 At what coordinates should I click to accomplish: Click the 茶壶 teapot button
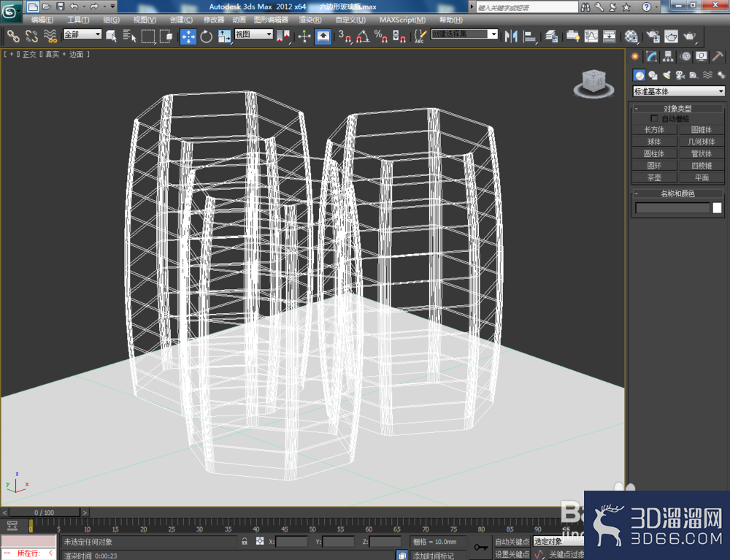point(654,177)
